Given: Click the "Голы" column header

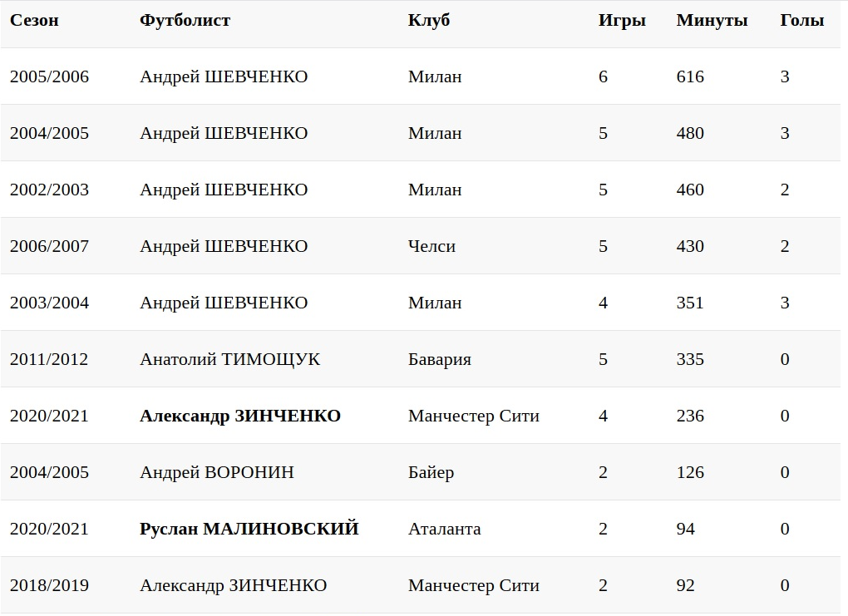Looking at the screenshot, I should pyautogui.click(x=801, y=21).
